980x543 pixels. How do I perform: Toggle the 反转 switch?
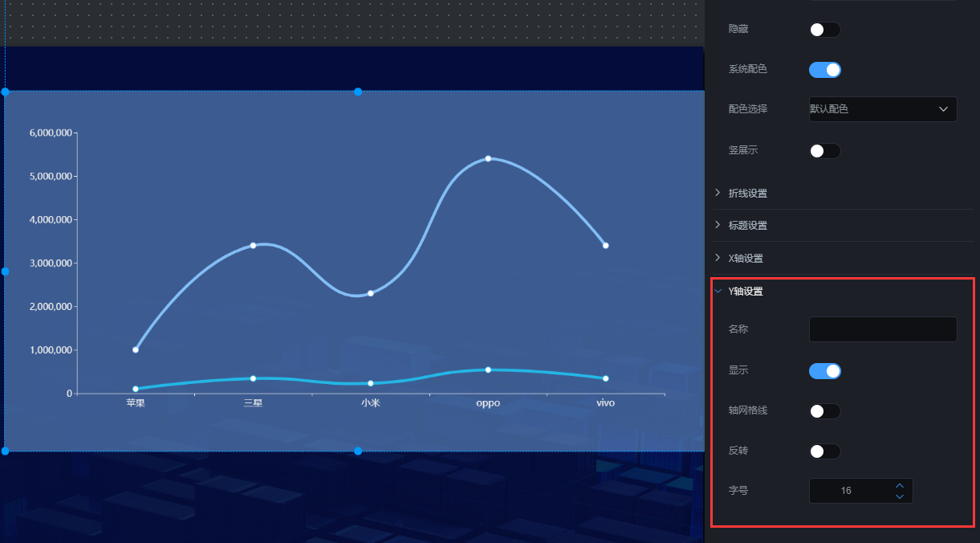pos(824,451)
